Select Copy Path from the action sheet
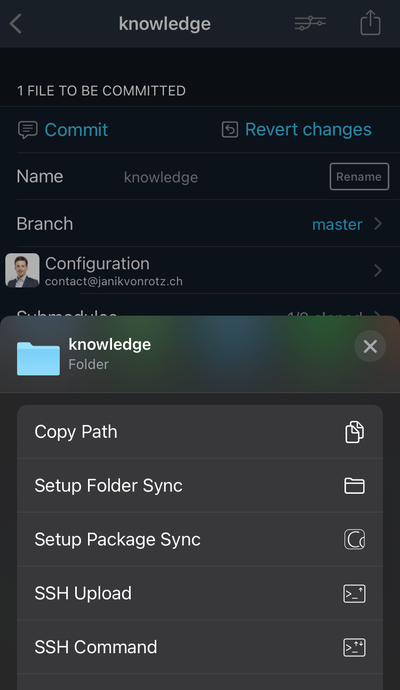The height and width of the screenshot is (690, 400). pyautogui.click(x=200, y=432)
